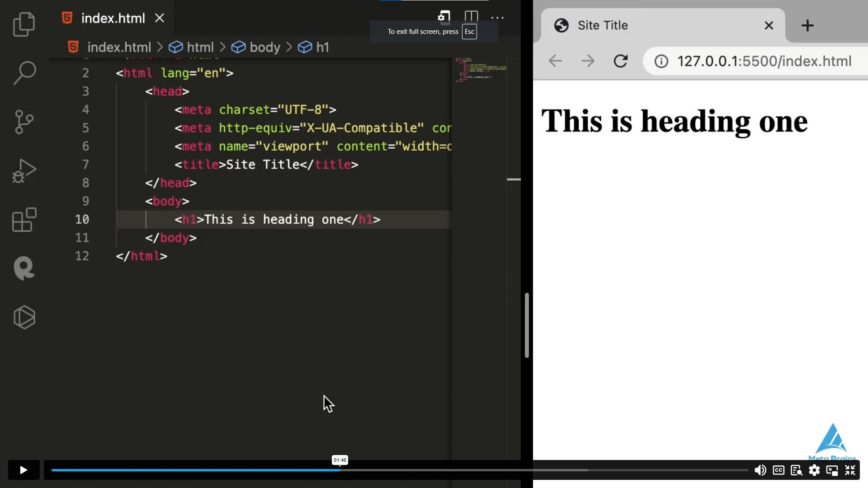Click the video volume speaker icon
The width and height of the screenshot is (868, 488).
[760, 470]
